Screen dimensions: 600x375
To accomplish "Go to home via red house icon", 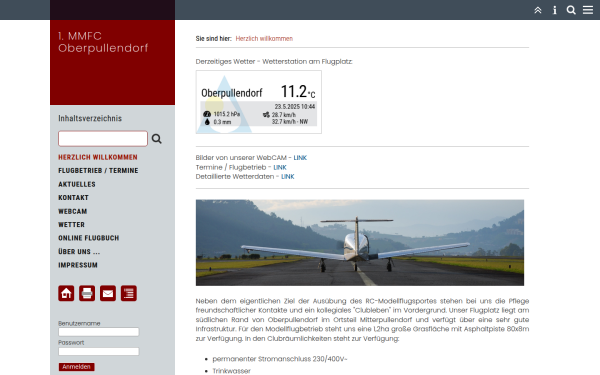I will [x=66, y=293].
